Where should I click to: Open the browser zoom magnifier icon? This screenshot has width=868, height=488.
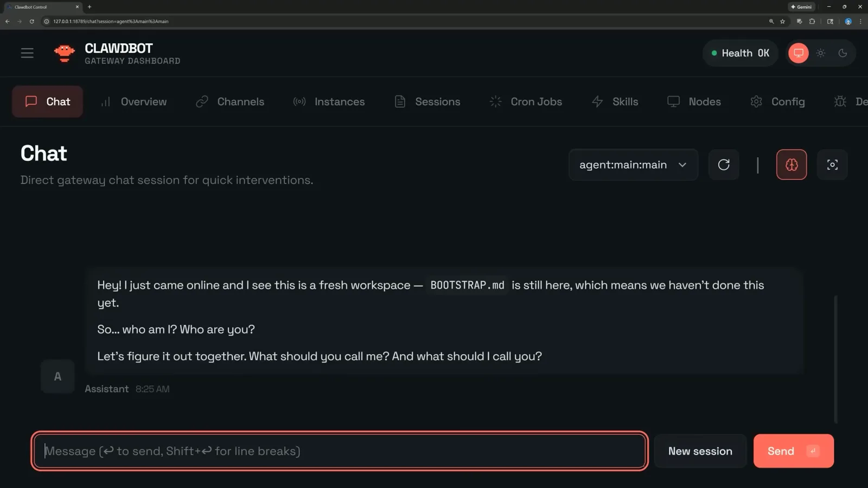click(x=771, y=22)
